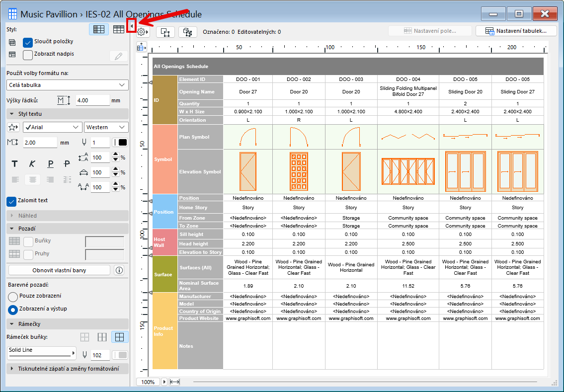Image resolution: width=564 pixels, height=392 pixels.
Task: Select the all-borders cell frame icon
Action: 120,337
